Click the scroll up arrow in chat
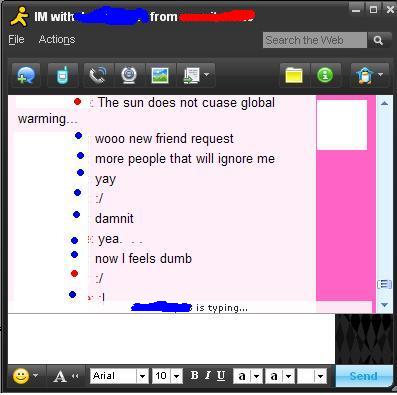This screenshot has height=395, width=397. point(384,103)
